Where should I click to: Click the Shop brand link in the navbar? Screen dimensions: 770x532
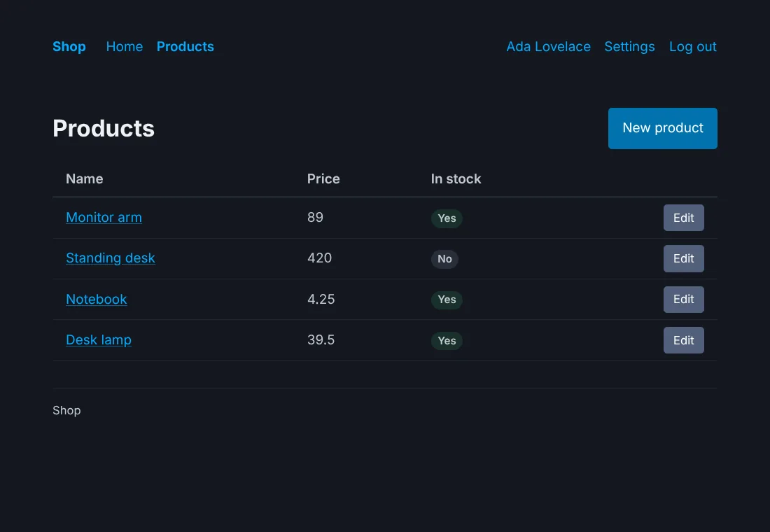point(69,47)
